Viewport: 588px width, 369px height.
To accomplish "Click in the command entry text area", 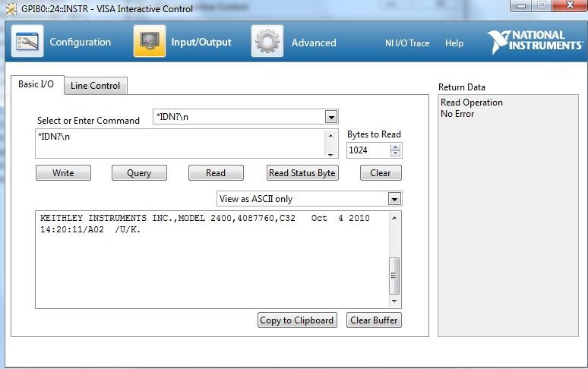I will 180,143.
